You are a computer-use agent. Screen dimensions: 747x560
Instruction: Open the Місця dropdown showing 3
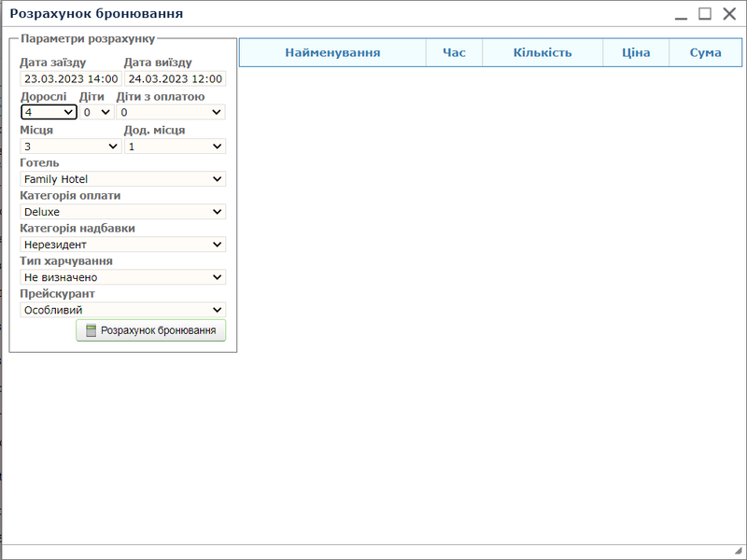tap(70, 146)
